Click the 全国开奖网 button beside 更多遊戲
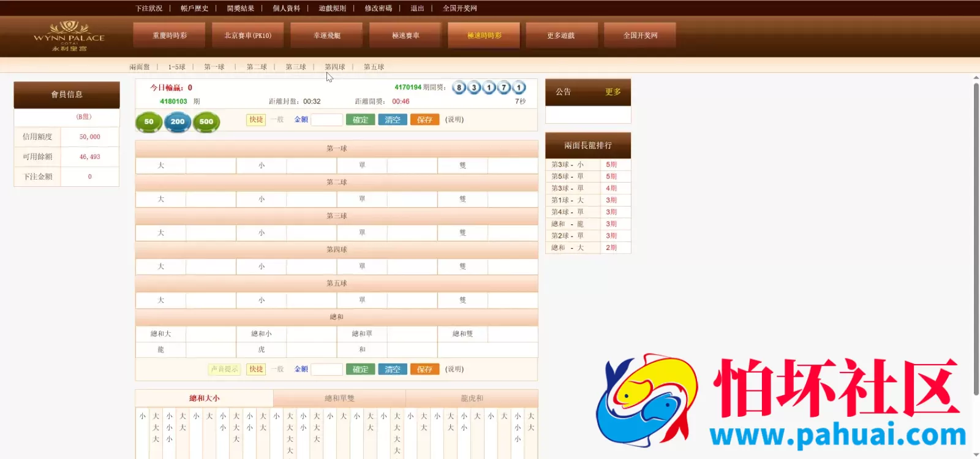Image resolution: width=980 pixels, height=459 pixels. [640, 36]
